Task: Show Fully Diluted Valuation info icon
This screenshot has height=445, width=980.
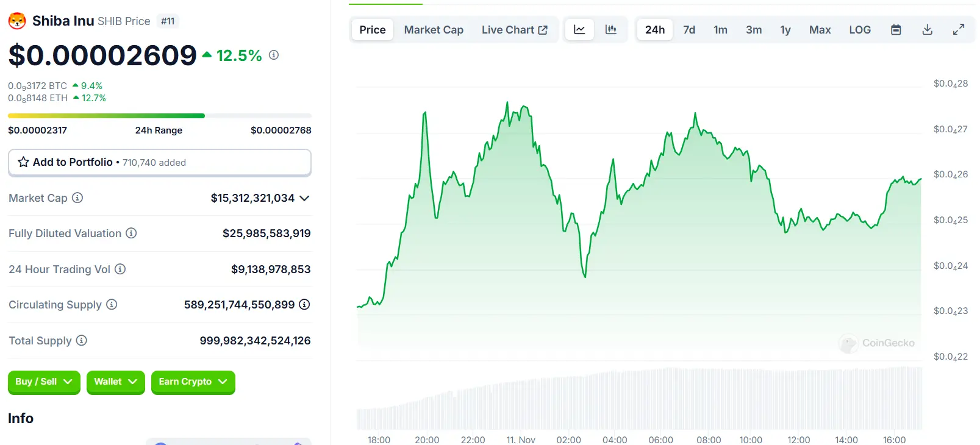Action: point(131,233)
